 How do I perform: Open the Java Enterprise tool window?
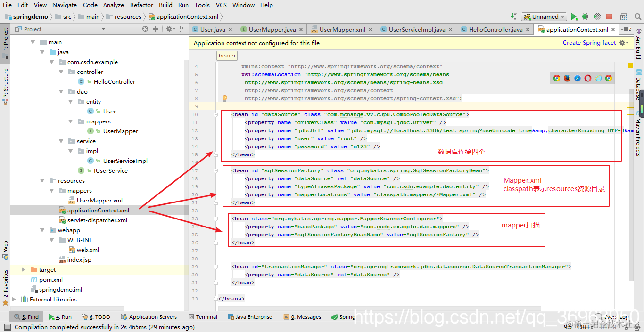[x=250, y=317]
